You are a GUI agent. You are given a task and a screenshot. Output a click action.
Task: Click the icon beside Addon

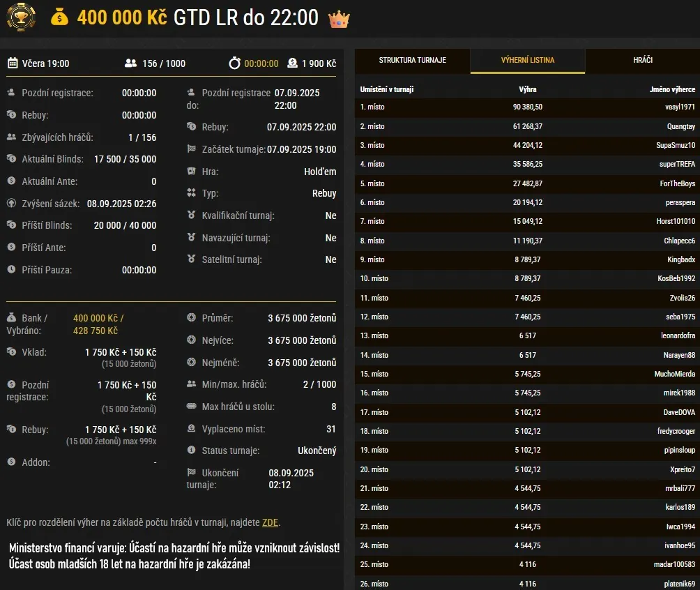12,462
